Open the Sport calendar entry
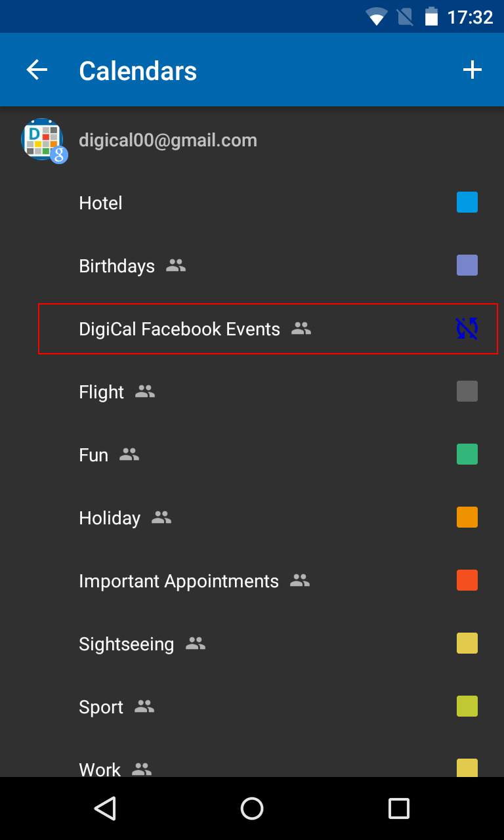 pos(101,707)
